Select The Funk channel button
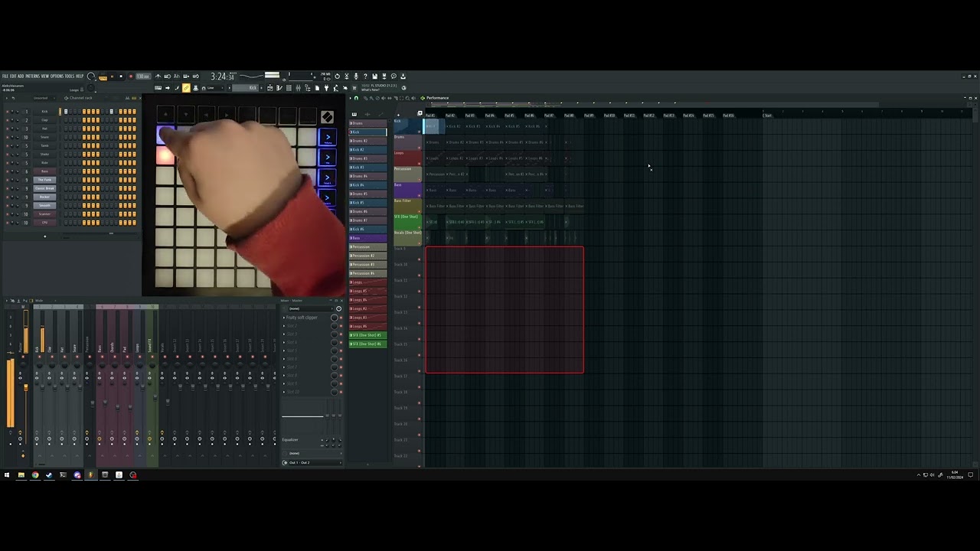 point(44,180)
